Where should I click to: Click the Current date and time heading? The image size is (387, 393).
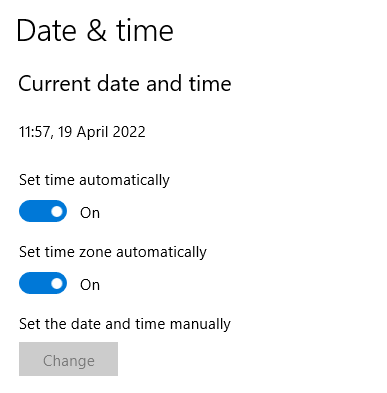[x=125, y=83]
